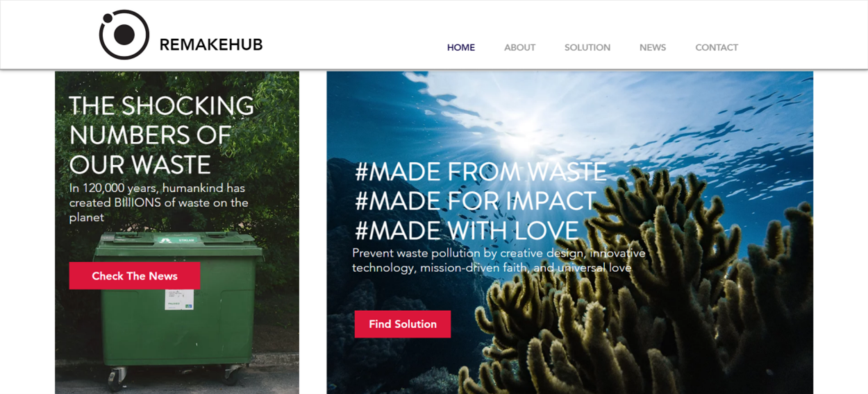
Task: Open the NEWS navigation link
Action: click(653, 47)
